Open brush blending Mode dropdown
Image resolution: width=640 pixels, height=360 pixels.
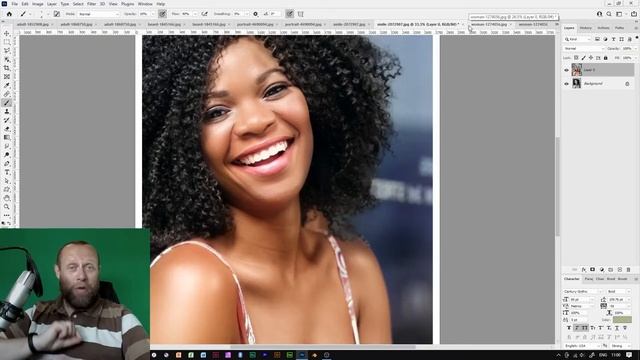pyautogui.click(x=98, y=14)
